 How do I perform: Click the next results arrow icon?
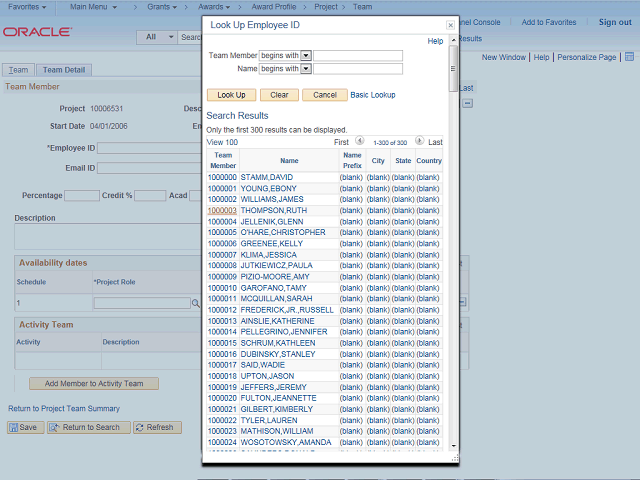[x=419, y=142]
